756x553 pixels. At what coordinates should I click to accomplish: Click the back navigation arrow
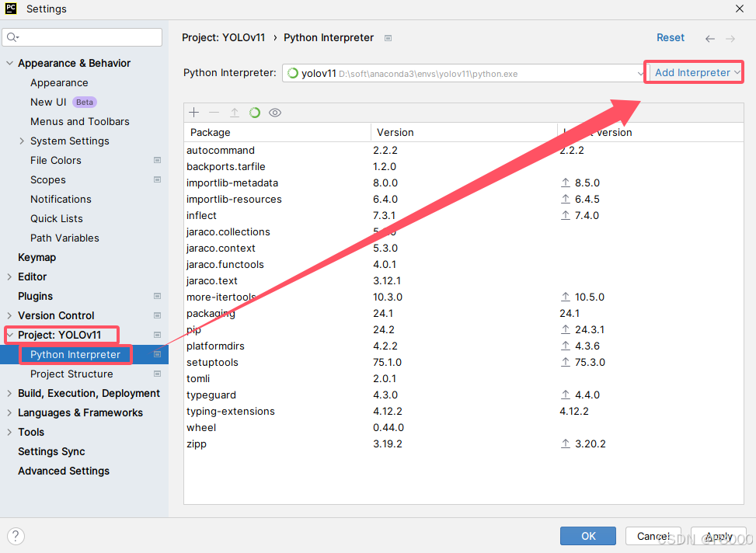[709, 39]
